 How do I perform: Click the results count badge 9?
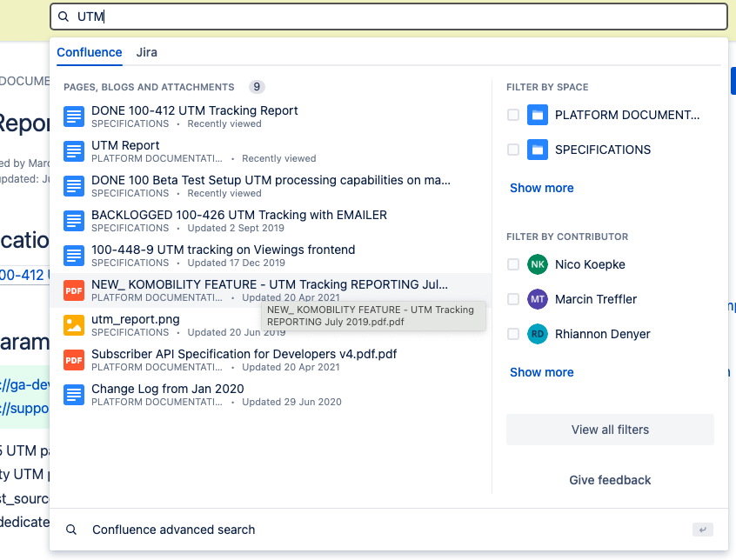coord(257,87)
